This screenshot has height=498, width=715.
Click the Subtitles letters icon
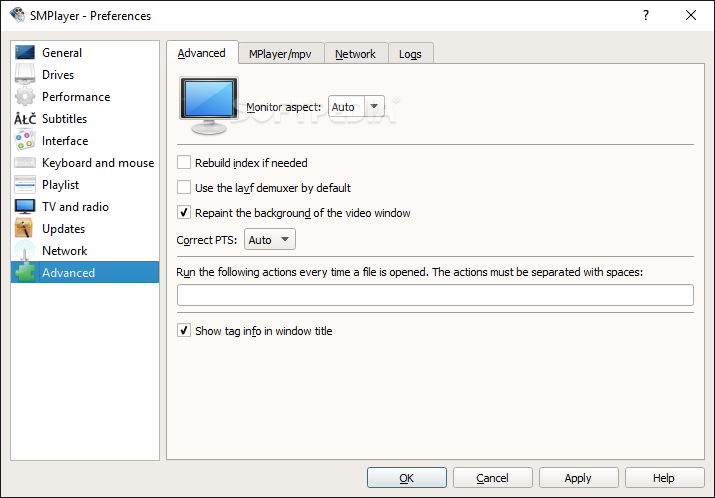tap(25, 119)
